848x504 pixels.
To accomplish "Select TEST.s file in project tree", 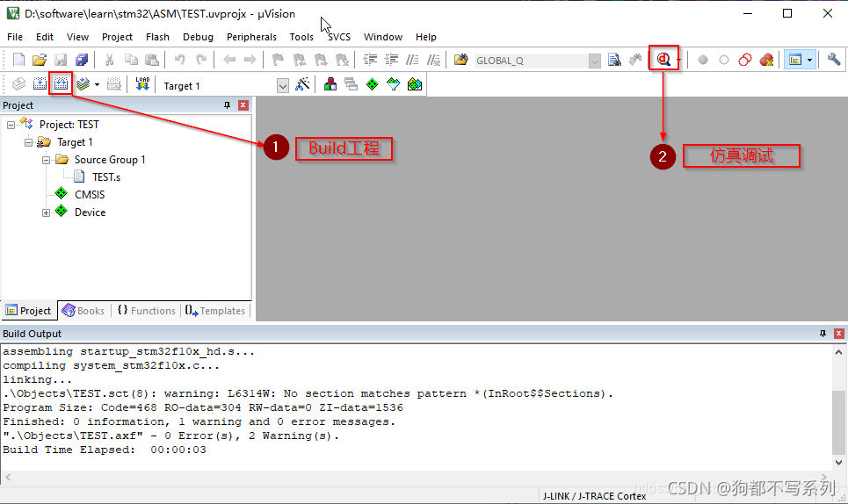I will (x=106, y=177).
